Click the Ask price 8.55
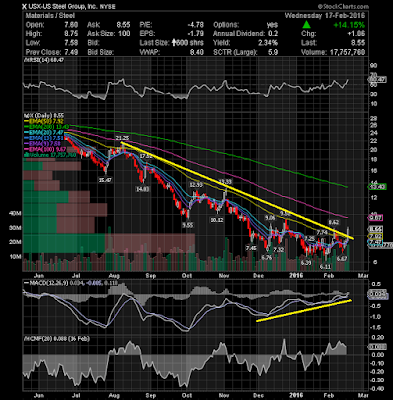 123,25
